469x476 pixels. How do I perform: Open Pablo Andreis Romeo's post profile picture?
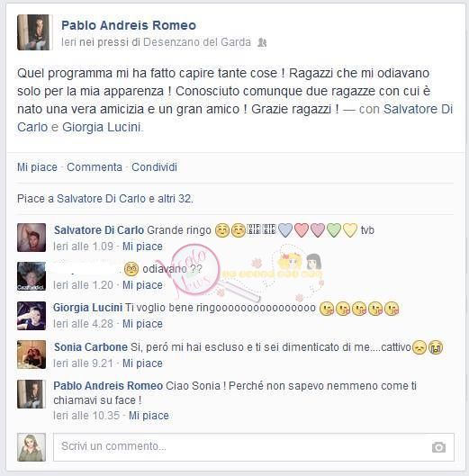33,32
